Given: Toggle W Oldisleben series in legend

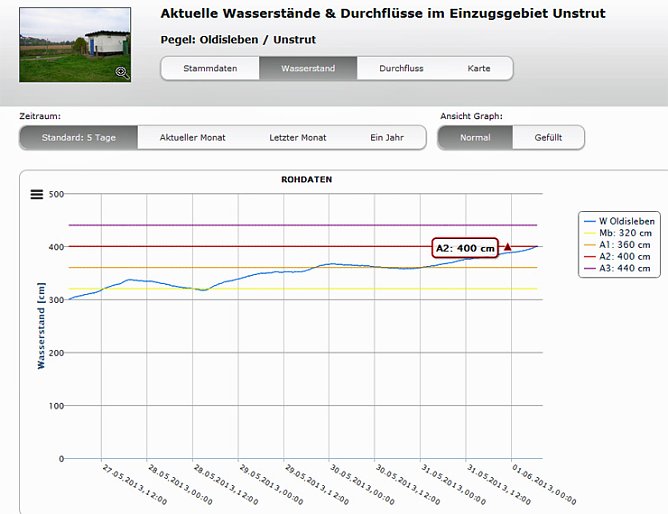Looking at the screenshot, I should (621, 221).
